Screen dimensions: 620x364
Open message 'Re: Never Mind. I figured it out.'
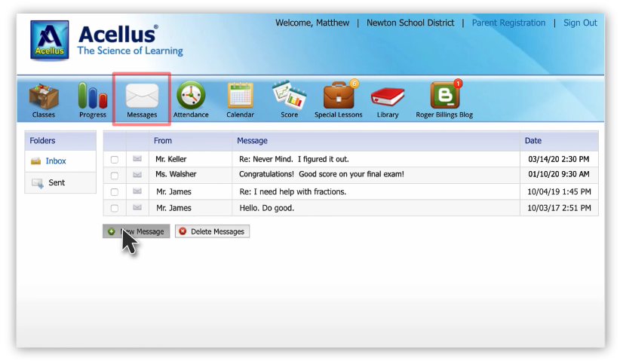click(294, 159)
